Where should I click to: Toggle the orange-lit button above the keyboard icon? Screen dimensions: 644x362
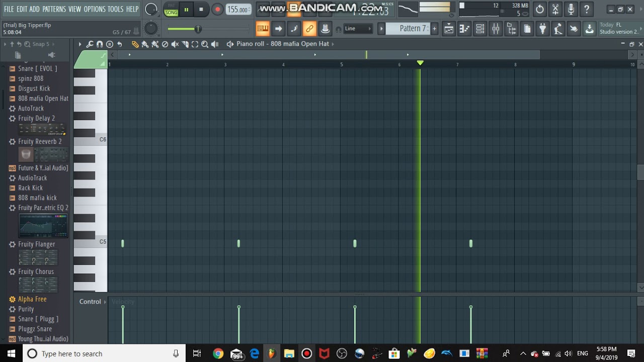pyautogui.click(x=294, y=10)
